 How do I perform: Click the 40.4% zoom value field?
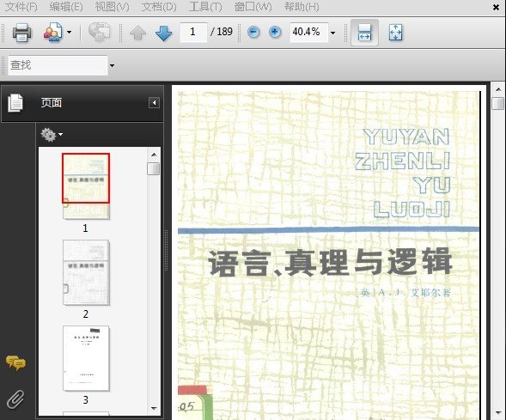(308, 32)
